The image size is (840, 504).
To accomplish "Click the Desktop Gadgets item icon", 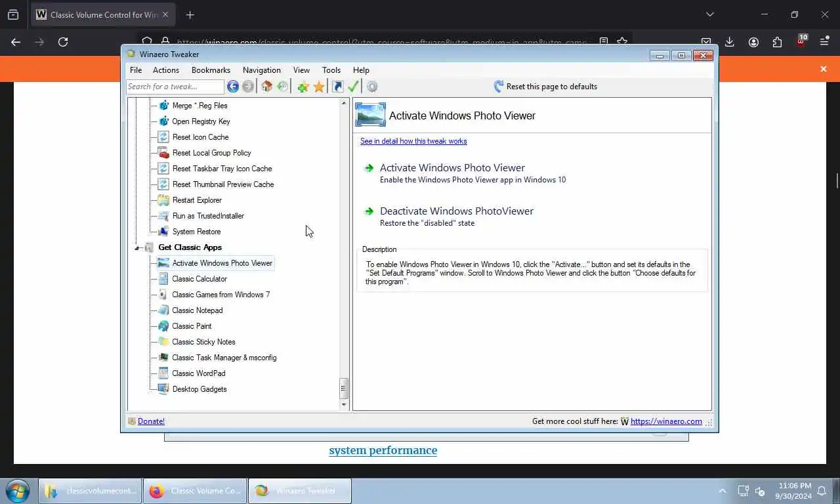I will pyautogui.click(x=163, y=389).
